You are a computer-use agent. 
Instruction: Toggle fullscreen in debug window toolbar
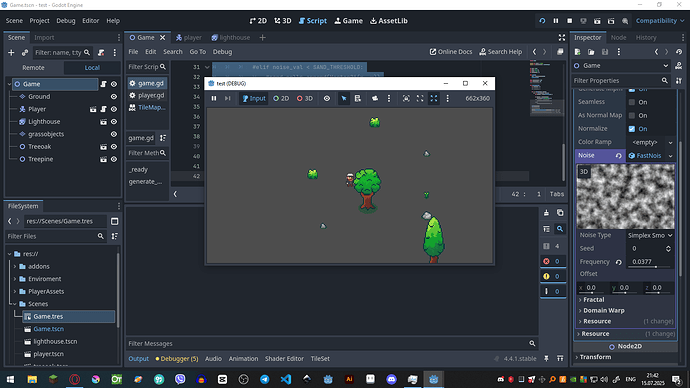[x=434, y=99]
